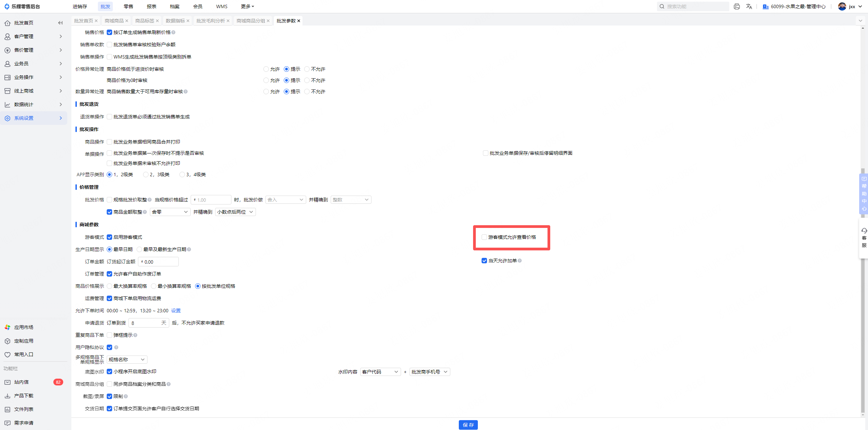Viewport: 868px width, 430px height.
Task: Uncheck 启用游客模式 checkbox
Action: [109, 237]
